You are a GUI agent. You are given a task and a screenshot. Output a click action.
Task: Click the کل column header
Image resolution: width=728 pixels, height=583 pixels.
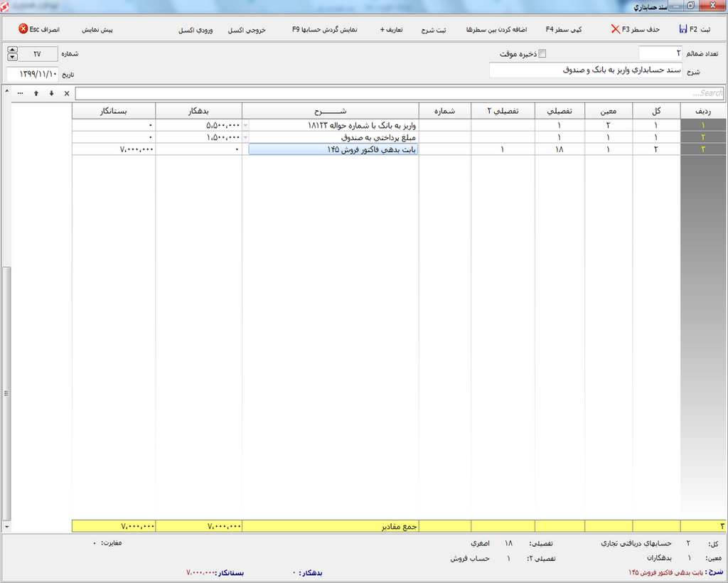point(656,111)
